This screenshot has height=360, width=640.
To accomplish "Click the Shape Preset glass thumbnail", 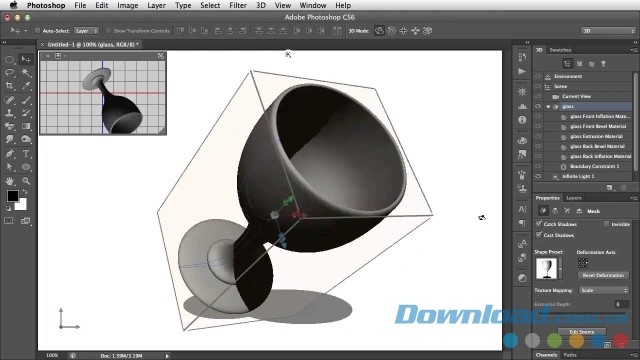I will 547,269.
